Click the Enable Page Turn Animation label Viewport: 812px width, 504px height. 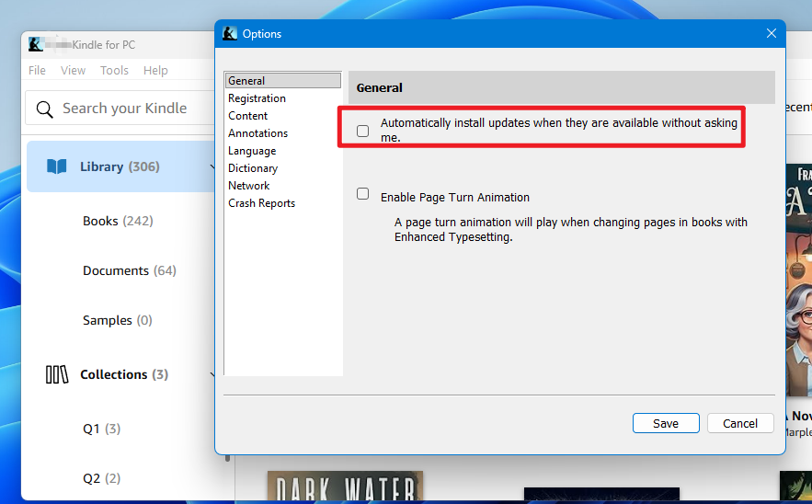pos(454,198)
